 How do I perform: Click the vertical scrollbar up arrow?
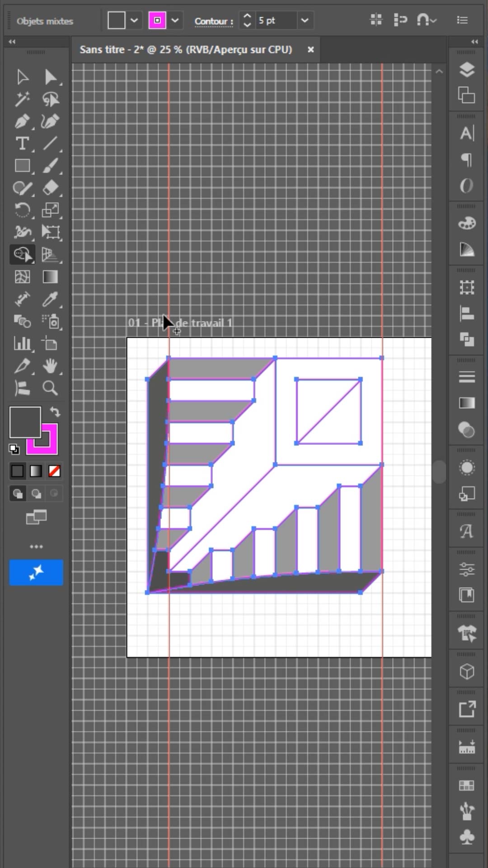[x=439, y=71]
